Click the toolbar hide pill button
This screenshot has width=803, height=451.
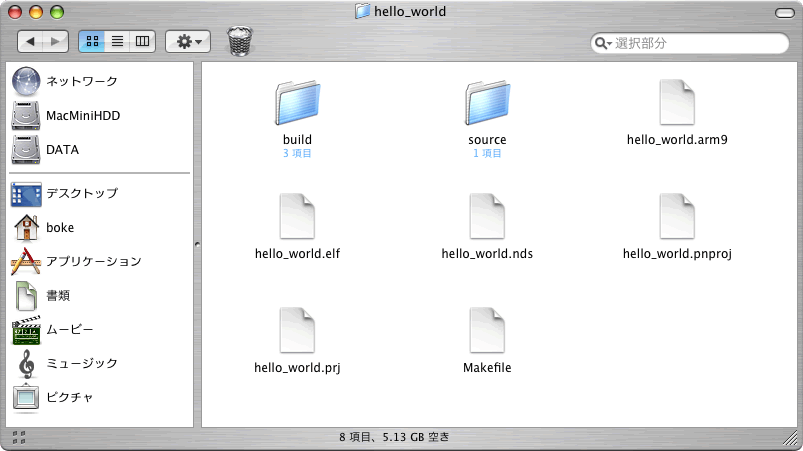click(x=785, y=12)
